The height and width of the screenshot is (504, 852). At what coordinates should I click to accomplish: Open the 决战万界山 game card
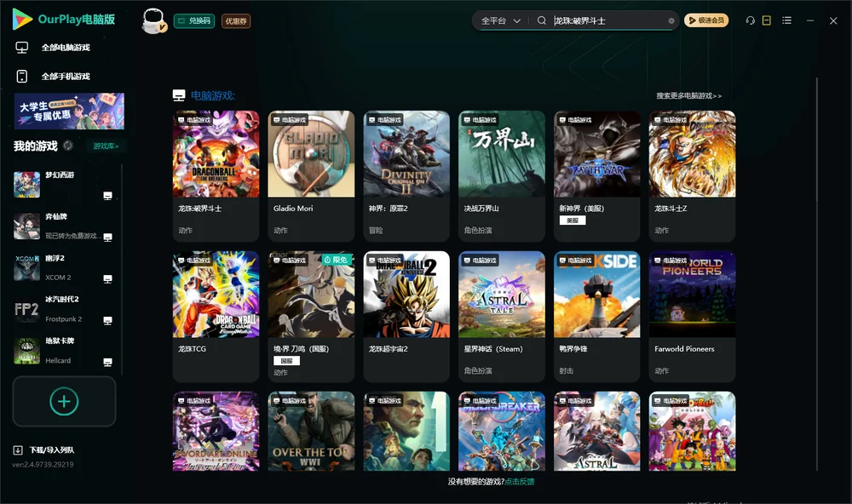pos(502,176)
